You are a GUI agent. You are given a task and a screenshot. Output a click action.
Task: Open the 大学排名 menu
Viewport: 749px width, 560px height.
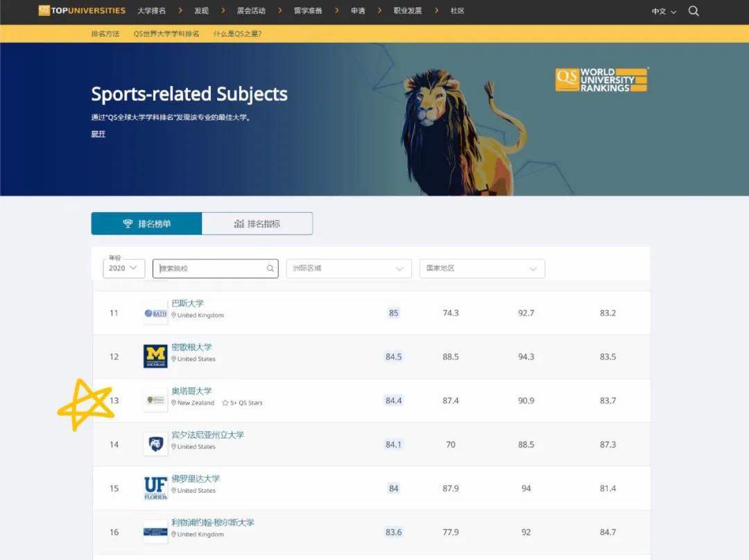[151, 11]
